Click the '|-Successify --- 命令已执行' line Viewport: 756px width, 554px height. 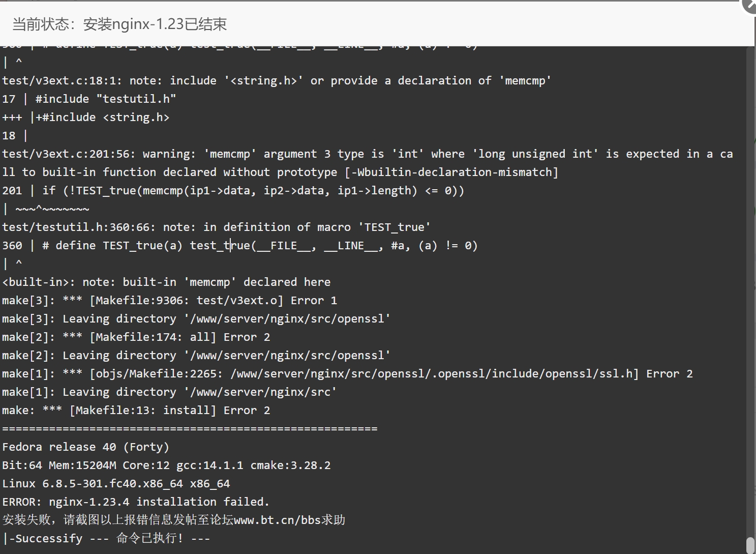pos(106,538)
